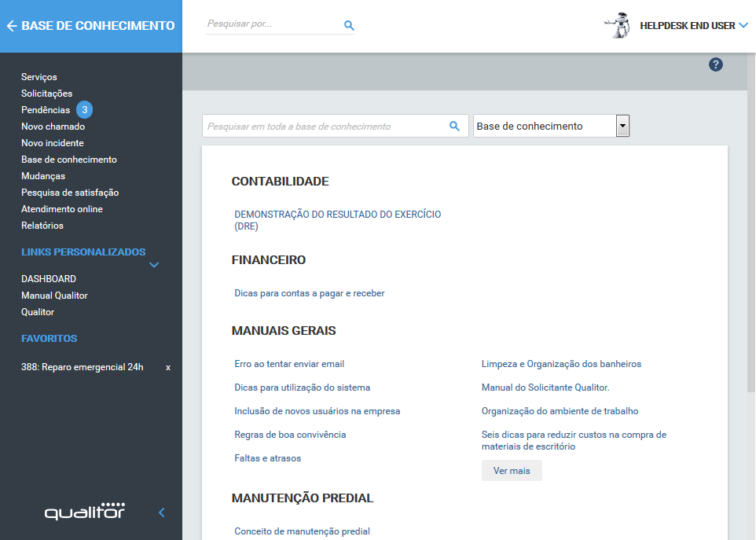The height and width of the screenshot is (540, 756).
Task: Open the Regras de boa convivência article
Action: click(x=290, y=435)
